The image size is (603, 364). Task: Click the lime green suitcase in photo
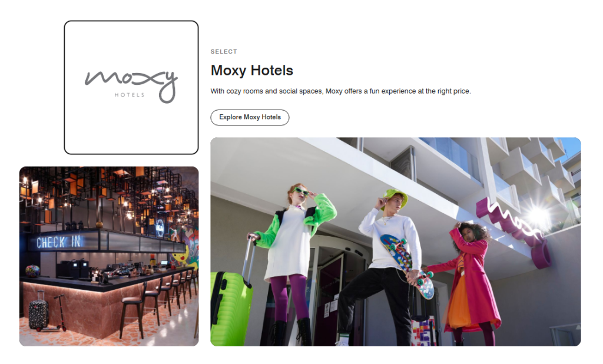point(231,300)
